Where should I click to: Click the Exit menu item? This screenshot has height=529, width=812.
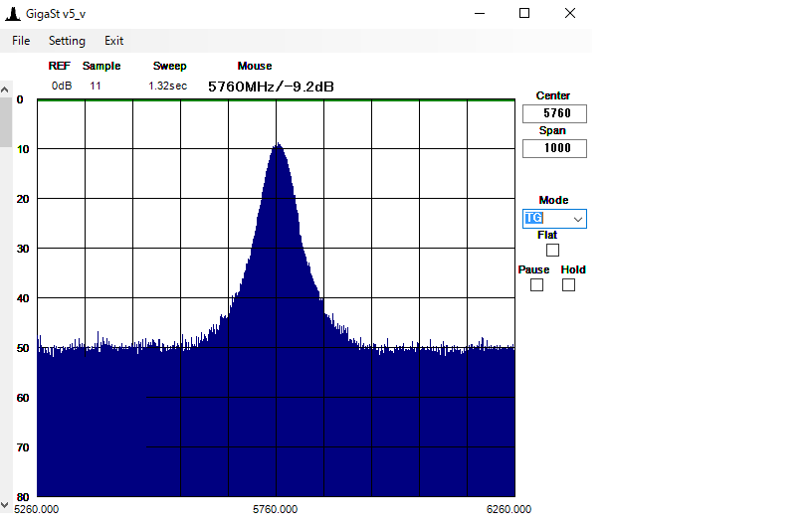(114, 41)
